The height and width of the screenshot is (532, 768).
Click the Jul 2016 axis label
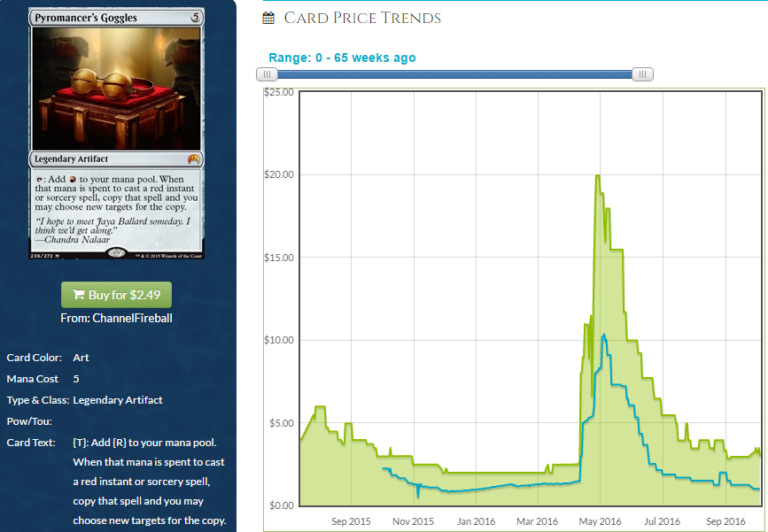(663, 521)
